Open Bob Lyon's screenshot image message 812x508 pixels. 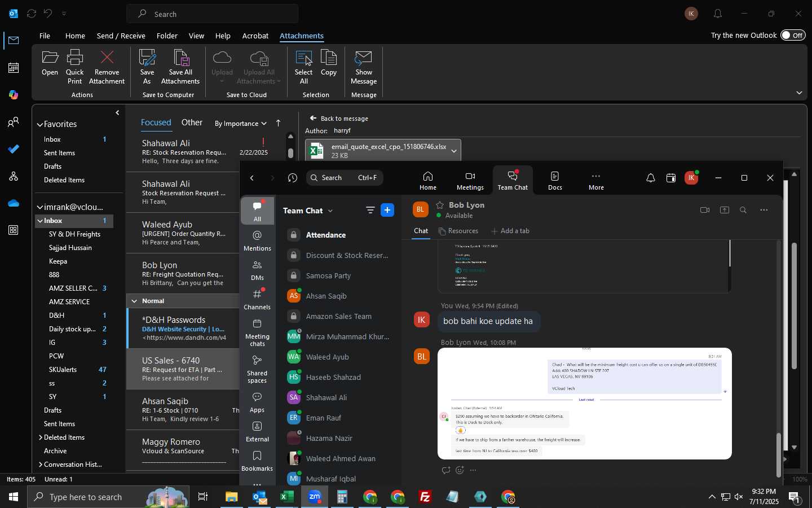[x=585, y=404]
